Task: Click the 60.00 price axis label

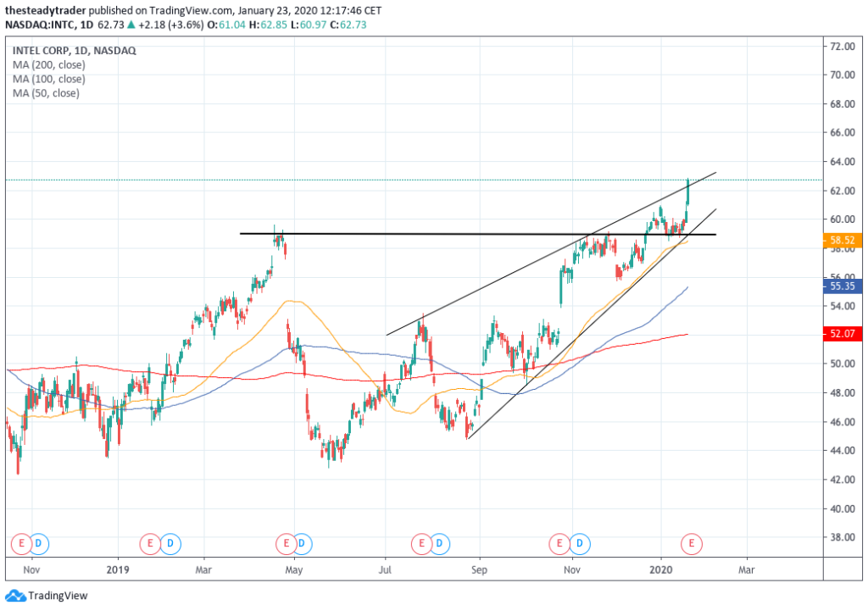Action: coord(842,219)
